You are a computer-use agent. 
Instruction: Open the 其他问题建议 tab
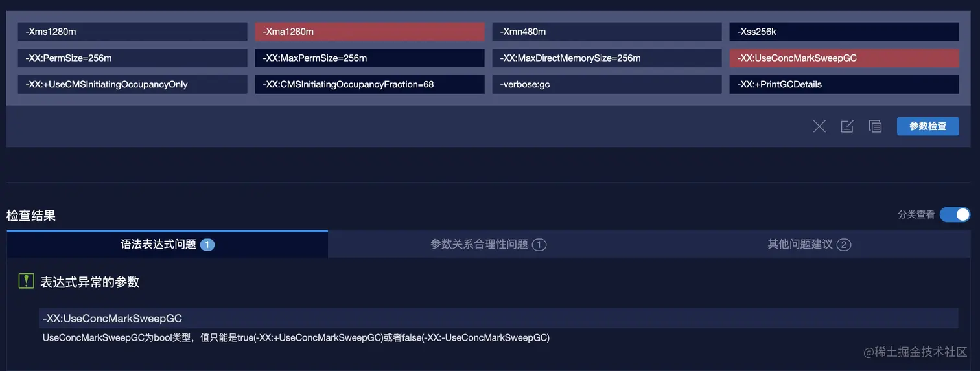[x=810, y=244]
